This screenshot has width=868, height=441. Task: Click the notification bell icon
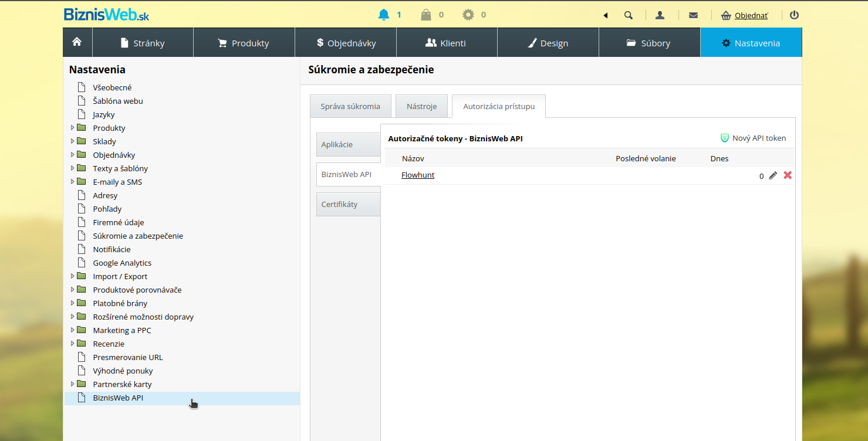pos(384,15)
